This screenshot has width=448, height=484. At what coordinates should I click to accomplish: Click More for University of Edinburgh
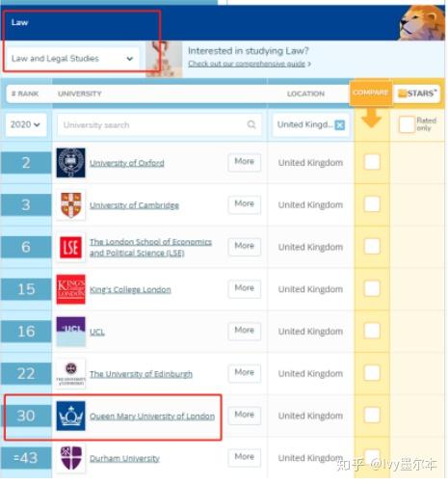pos(245,373)
